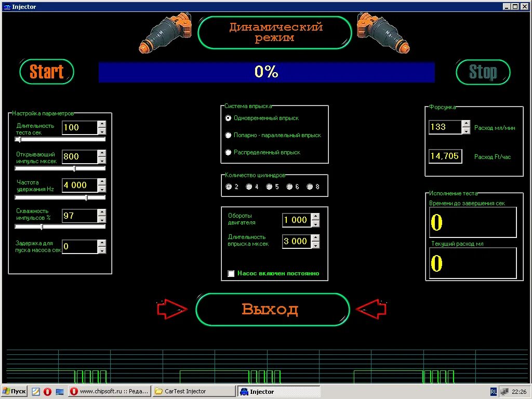
Task: Open the Пуск start menu
Action: 15,392
